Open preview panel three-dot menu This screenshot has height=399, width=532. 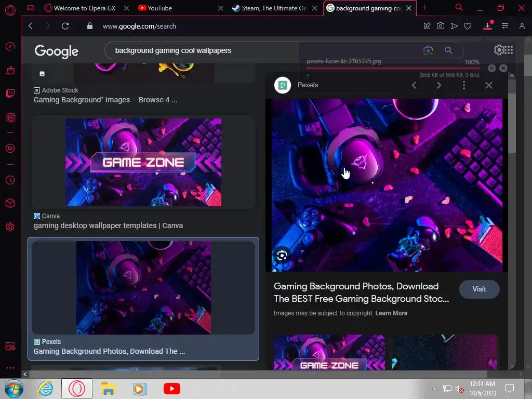464,85
